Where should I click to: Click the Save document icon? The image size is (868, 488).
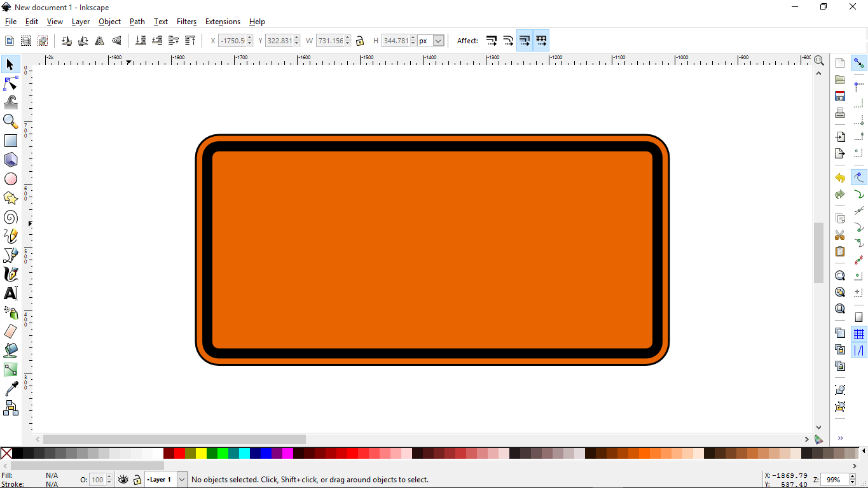[x=840, y=96]
